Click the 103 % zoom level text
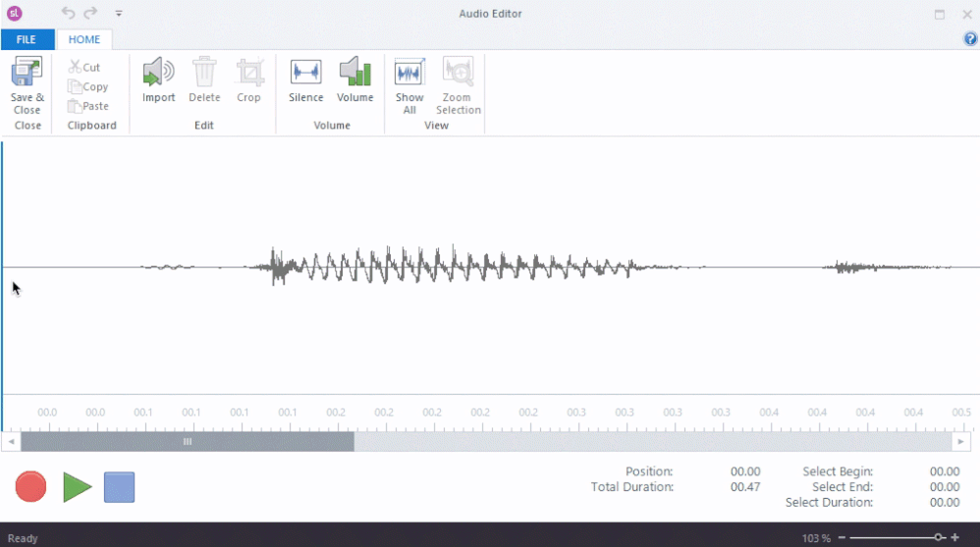This screenshot has height=547, width=980. tap(816, 538)
